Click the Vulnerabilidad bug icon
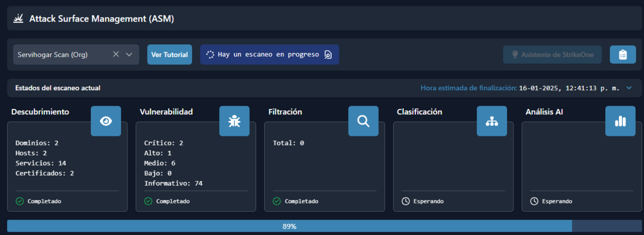 tap(234, 121)
